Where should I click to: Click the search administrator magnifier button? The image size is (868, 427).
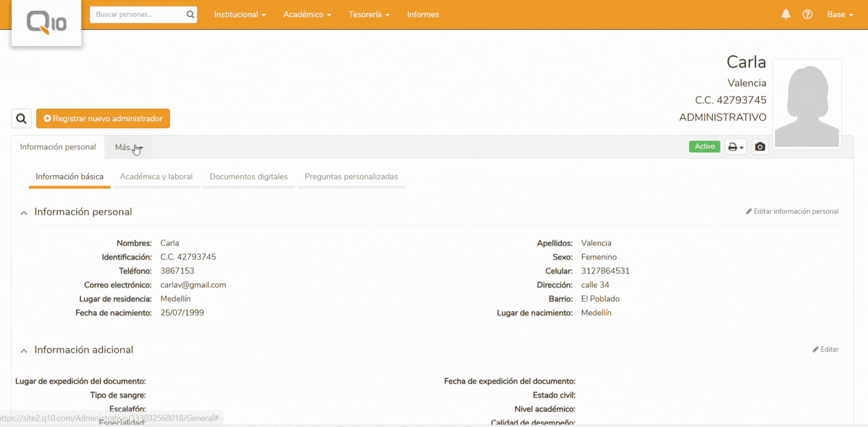point(21,118)
